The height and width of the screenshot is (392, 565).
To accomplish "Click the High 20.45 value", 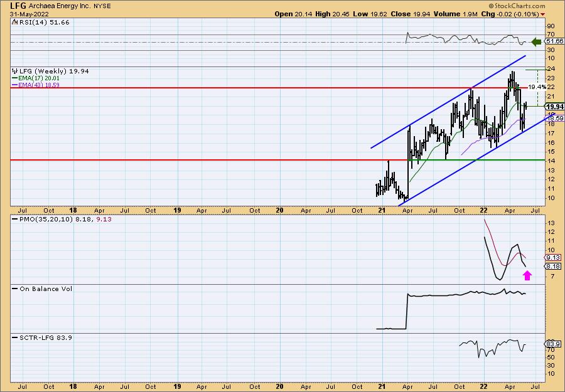I will pyautogui.click(x=332, y=14).
